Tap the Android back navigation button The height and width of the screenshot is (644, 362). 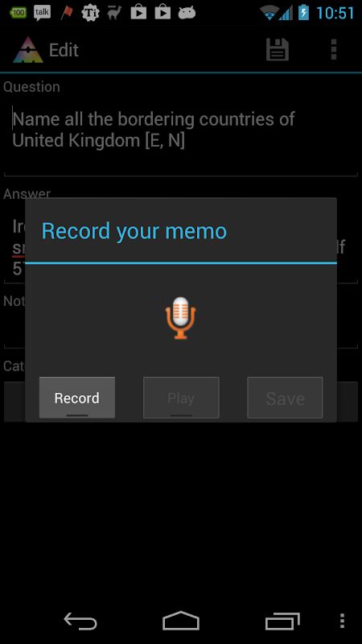tap(80, 621)
